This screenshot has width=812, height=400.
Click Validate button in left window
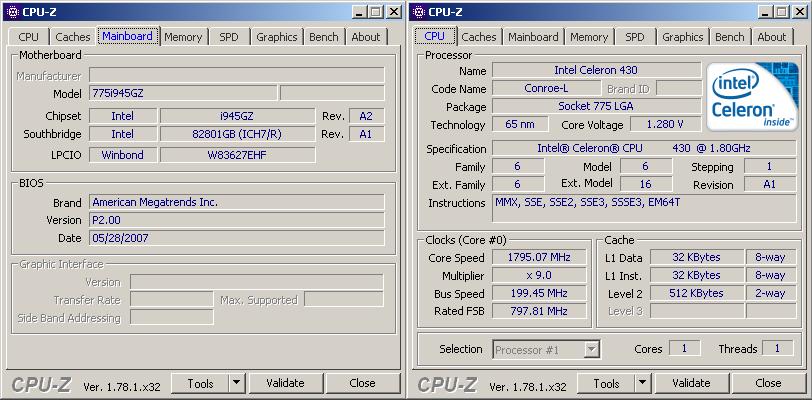pos(285,383)
